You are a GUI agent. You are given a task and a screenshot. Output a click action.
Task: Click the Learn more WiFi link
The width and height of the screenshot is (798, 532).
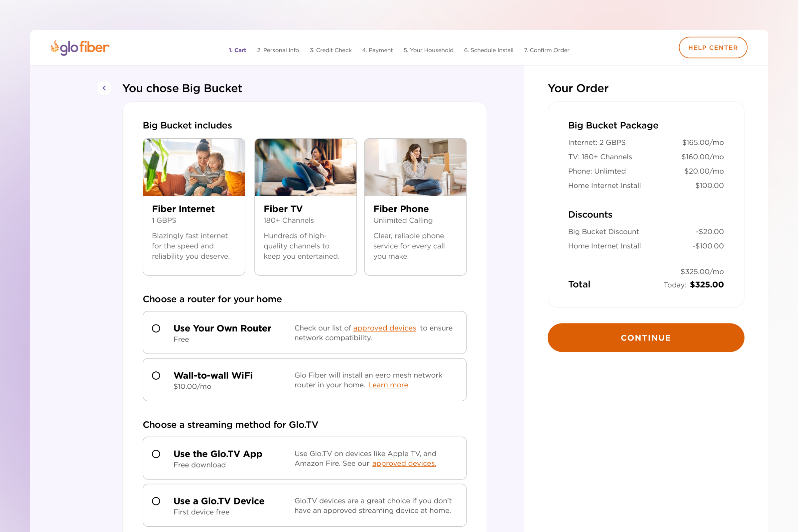pyautogui.click(x=388, y=385)
